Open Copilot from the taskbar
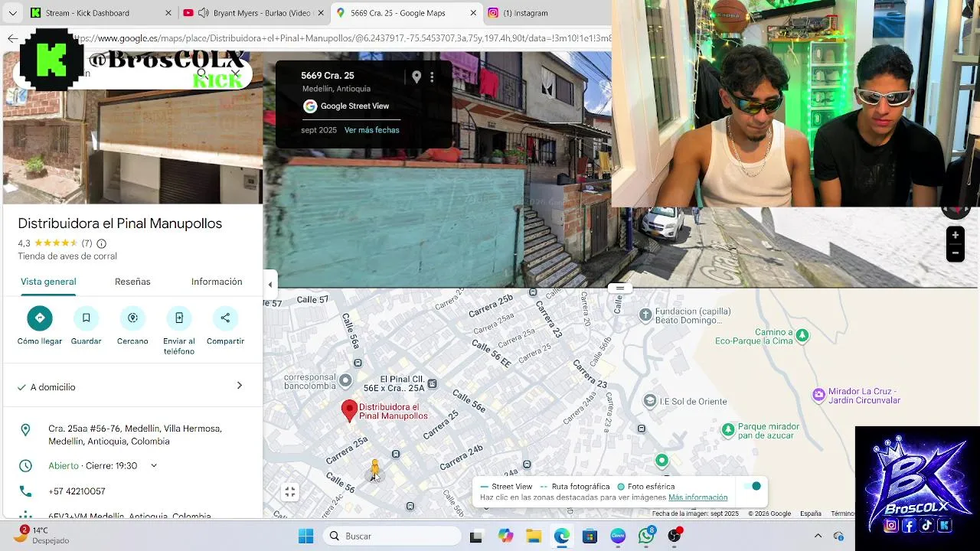 point(505,536)
